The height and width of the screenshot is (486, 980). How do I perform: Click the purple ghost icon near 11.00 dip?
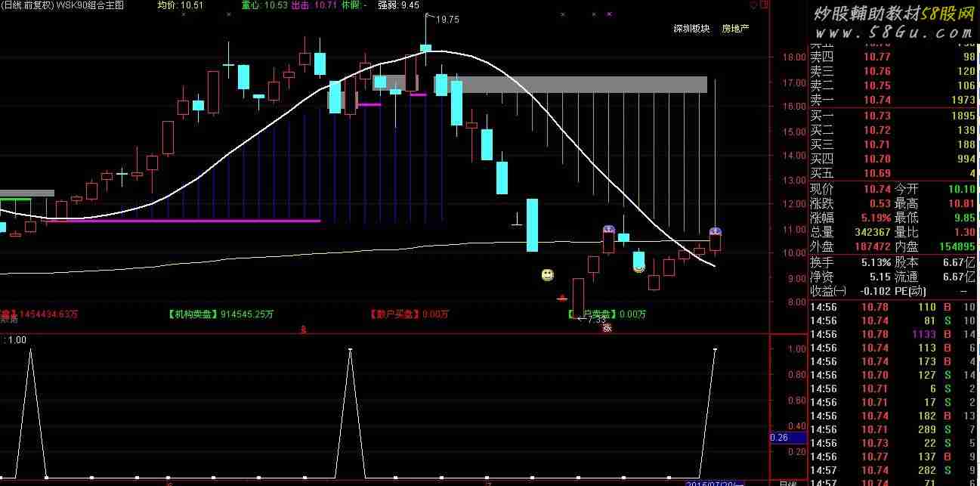609,229
